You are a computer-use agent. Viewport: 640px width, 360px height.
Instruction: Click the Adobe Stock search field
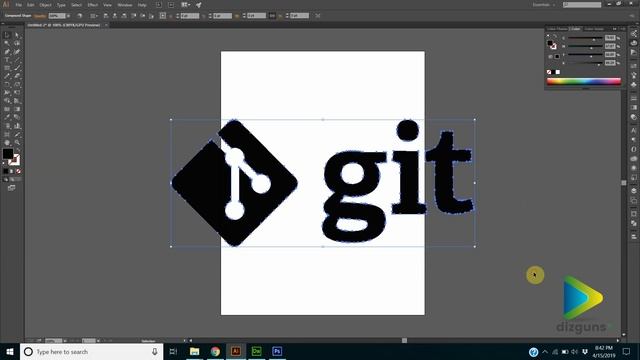click(x=582, y=5)
